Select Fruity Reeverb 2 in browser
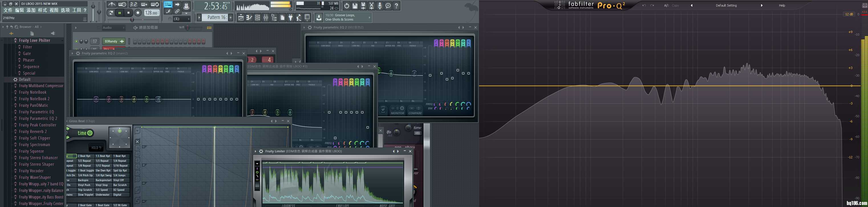This screenshot has height=207, width=868. pyautogui.click(x=33, y=132)
